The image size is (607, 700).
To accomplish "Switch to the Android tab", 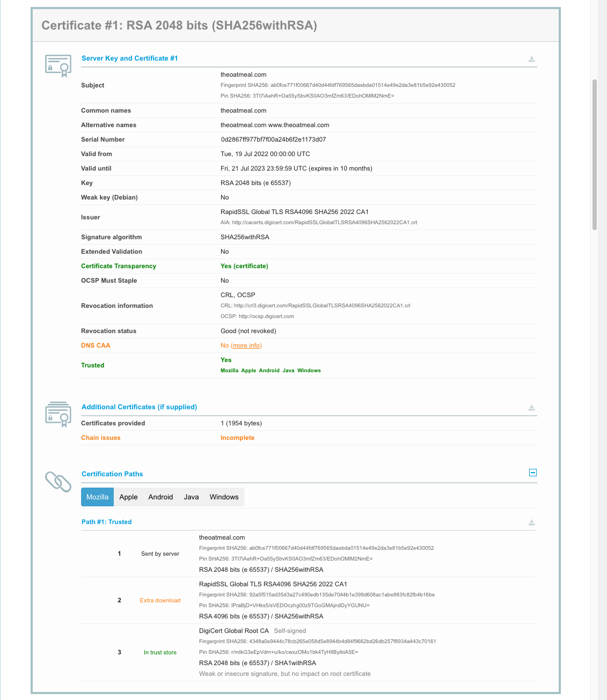I will point(160,497).
